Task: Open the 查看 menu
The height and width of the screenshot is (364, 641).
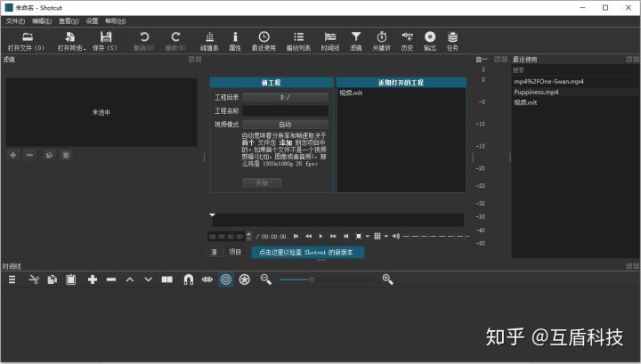Action: (69, 20)
